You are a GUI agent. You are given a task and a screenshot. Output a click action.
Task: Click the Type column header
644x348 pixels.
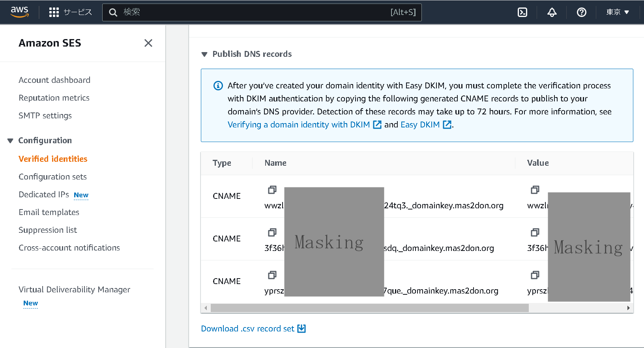222,163
